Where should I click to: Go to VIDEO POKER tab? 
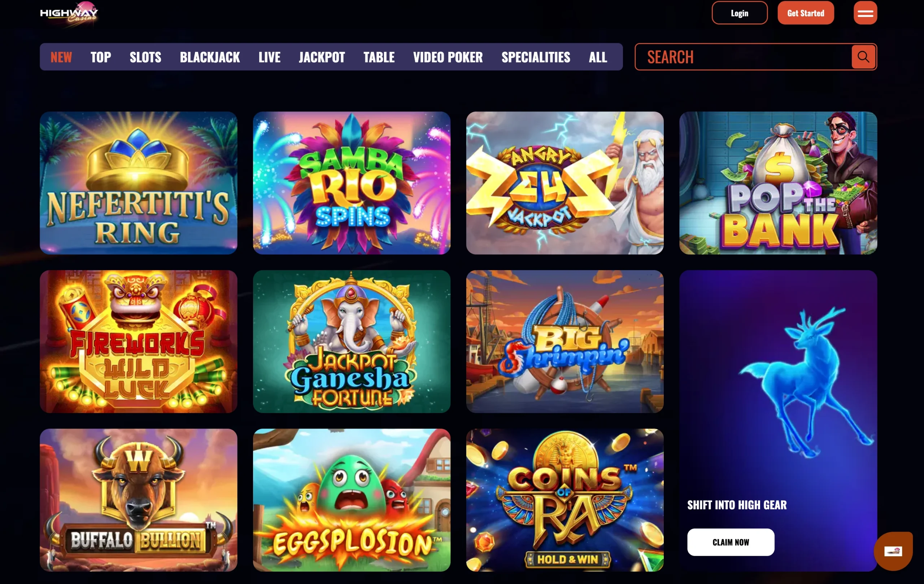tap(448, 57)
